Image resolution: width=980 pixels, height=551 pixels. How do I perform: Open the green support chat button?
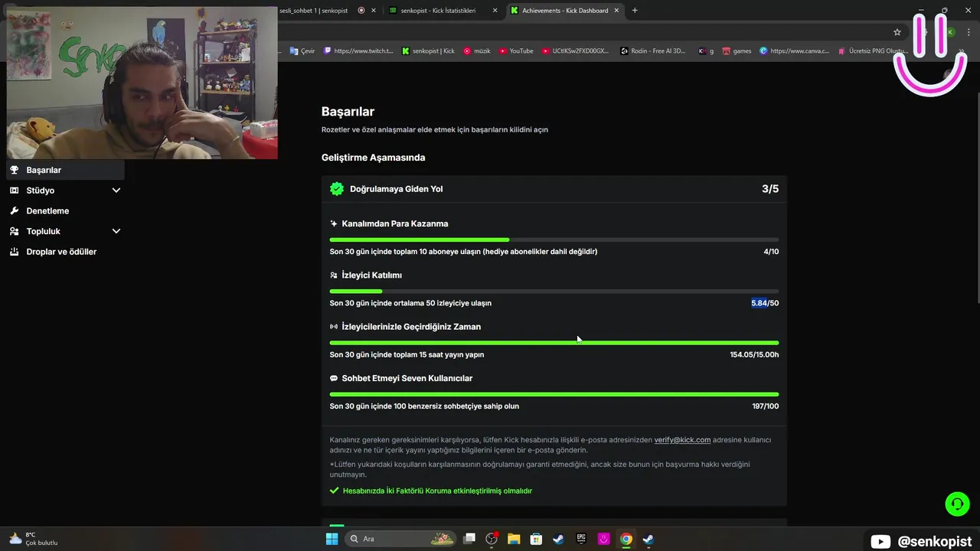pos(957,504)
